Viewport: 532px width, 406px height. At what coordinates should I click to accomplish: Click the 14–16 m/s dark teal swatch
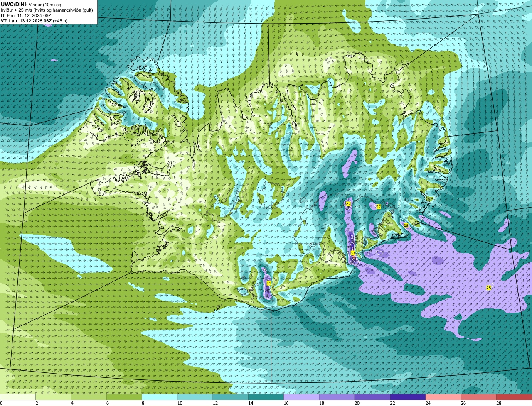click(x=266, y=397)
